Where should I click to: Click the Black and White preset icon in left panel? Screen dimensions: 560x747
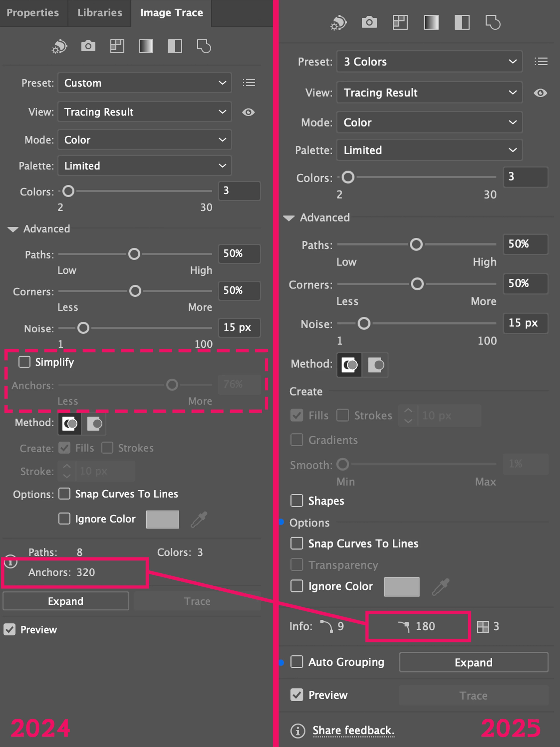(x=175, y=46)
